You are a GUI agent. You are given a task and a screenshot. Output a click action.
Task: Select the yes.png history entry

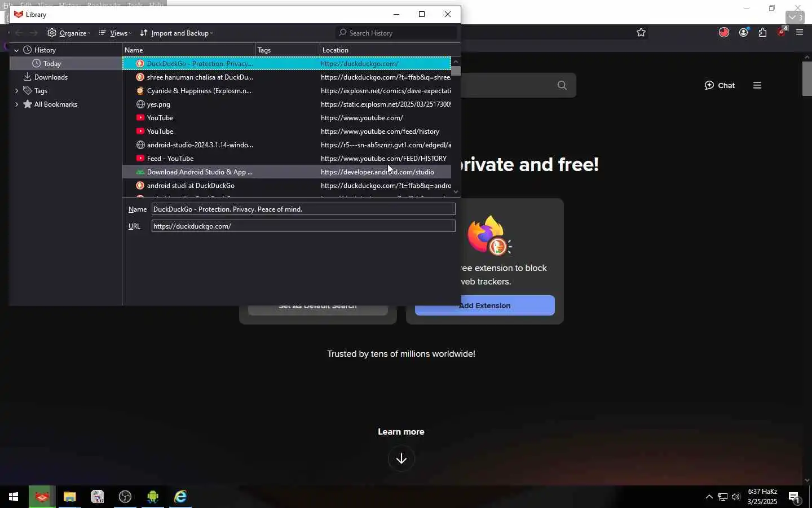click(286, 104)
